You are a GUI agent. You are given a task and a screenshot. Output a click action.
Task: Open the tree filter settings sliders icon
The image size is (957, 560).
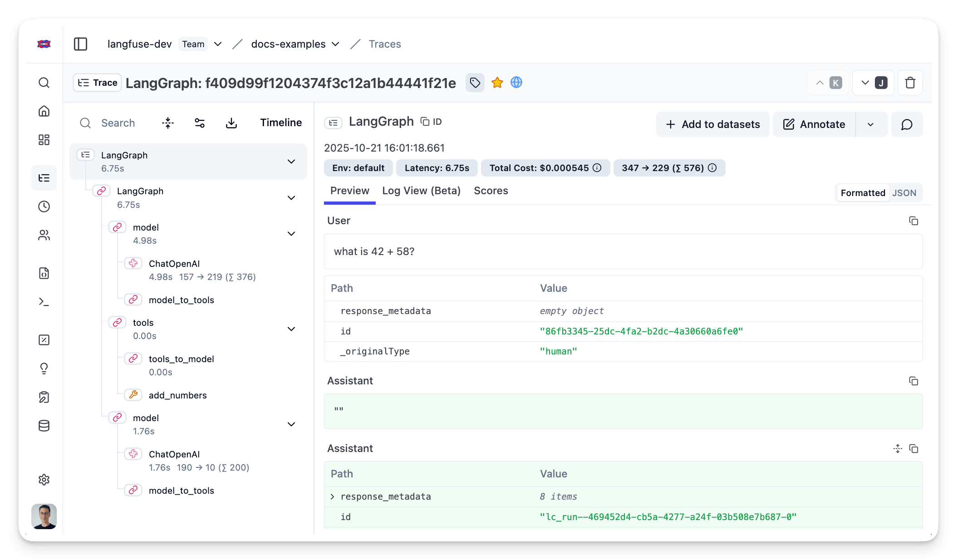[x=200, y=123]
